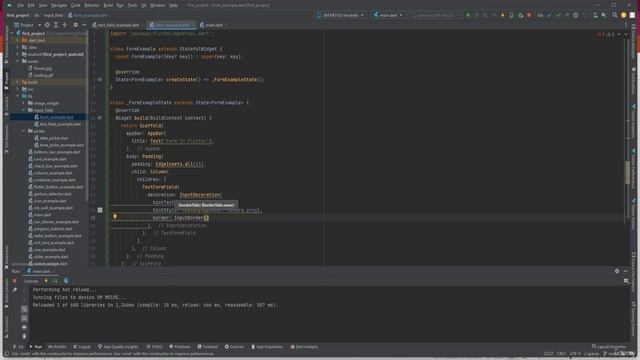Open the Navigate menu
Viewport: 640px width, 360px height.
coord(59,5)
